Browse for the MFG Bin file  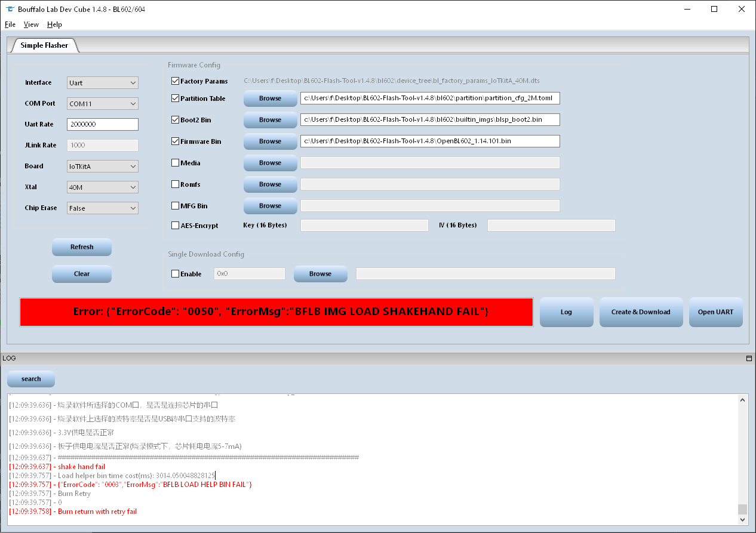pyautogui.click(x=270, y=206)
